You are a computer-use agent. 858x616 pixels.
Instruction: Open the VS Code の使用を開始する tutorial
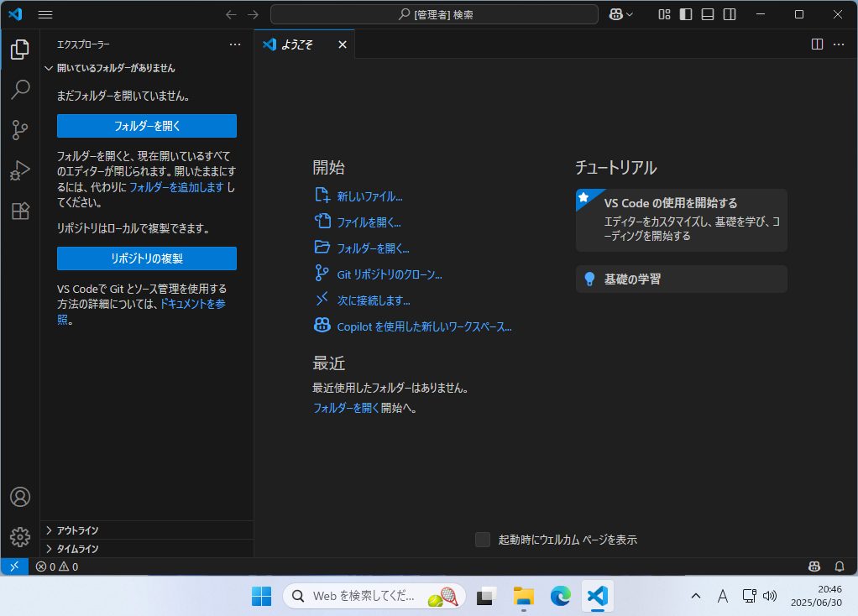point(681,220)
